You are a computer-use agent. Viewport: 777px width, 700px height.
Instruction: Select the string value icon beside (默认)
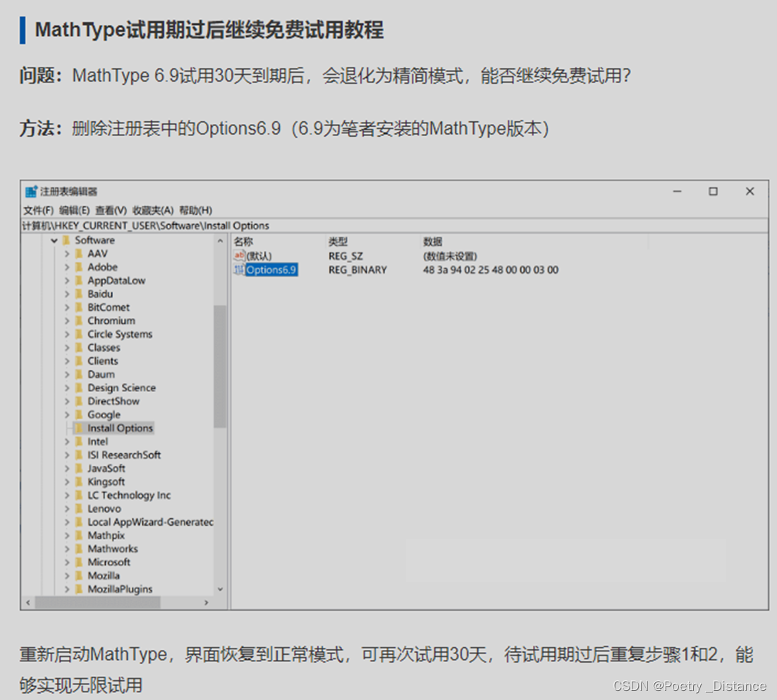240,256
